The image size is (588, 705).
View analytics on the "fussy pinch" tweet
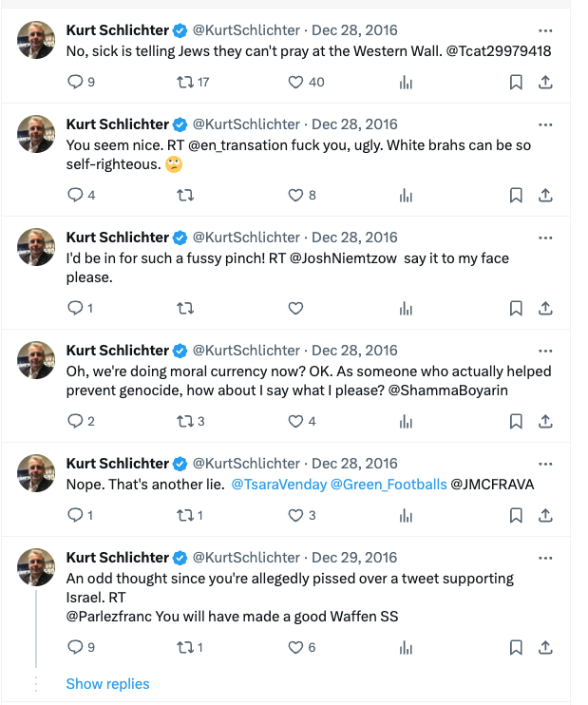tap(407, 309)
